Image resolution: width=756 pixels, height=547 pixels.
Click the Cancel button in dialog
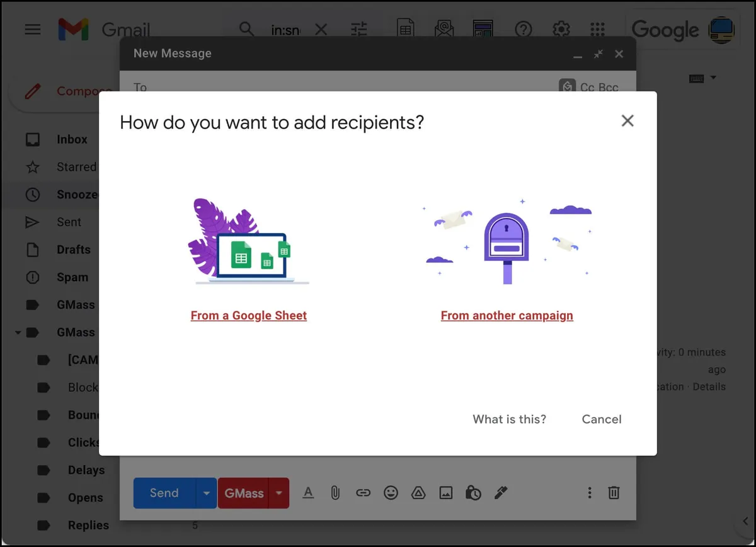pos(602,419)
